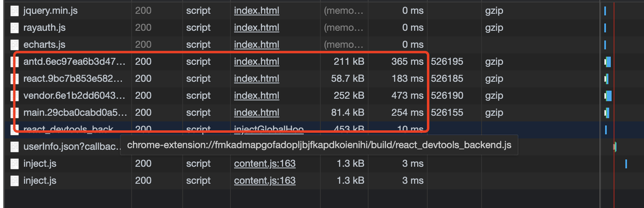Open index.html initiator link for jquery.min.js
This screenshot has width=644, height=208.
(x=256, y=11)
